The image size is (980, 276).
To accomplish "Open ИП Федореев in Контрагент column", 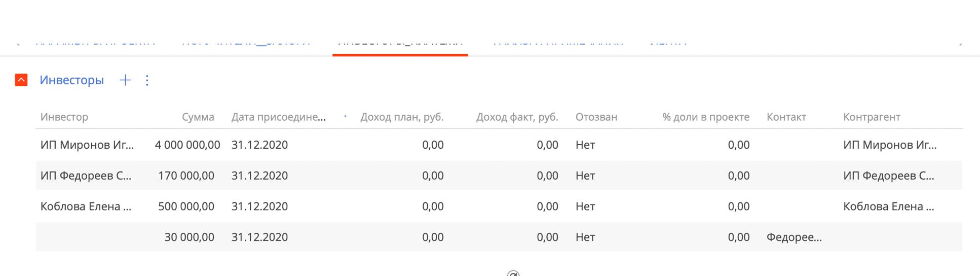I will (889, 176).
